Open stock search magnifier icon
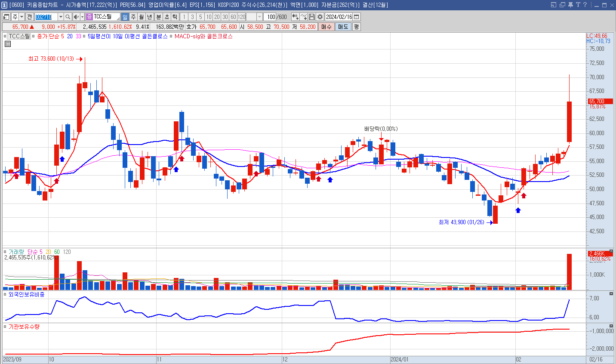 coord(68,17)
